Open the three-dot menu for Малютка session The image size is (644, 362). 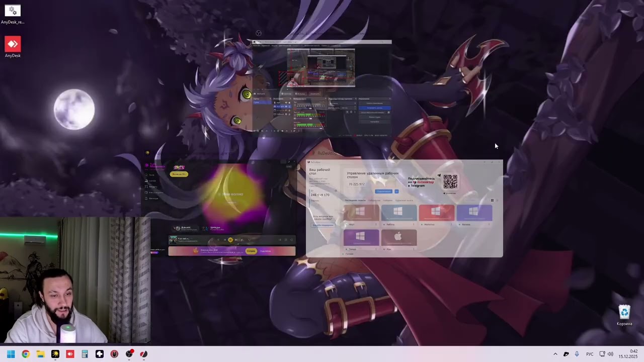(x=452, y=224)
